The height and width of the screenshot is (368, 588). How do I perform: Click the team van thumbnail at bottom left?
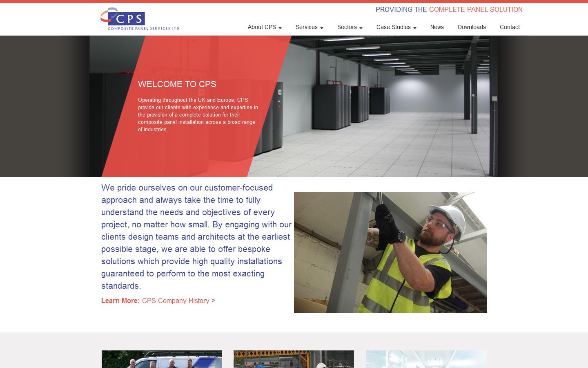coord(162,359)
